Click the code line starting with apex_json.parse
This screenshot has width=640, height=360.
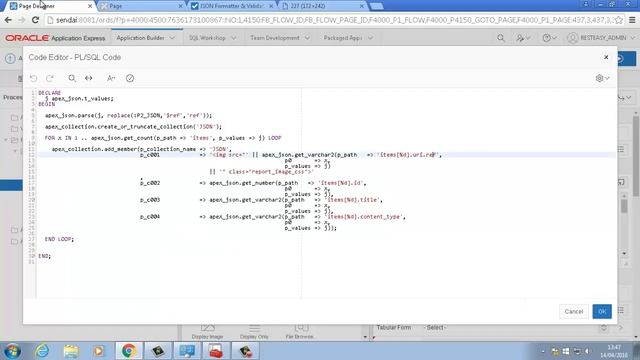click(128, 115)
